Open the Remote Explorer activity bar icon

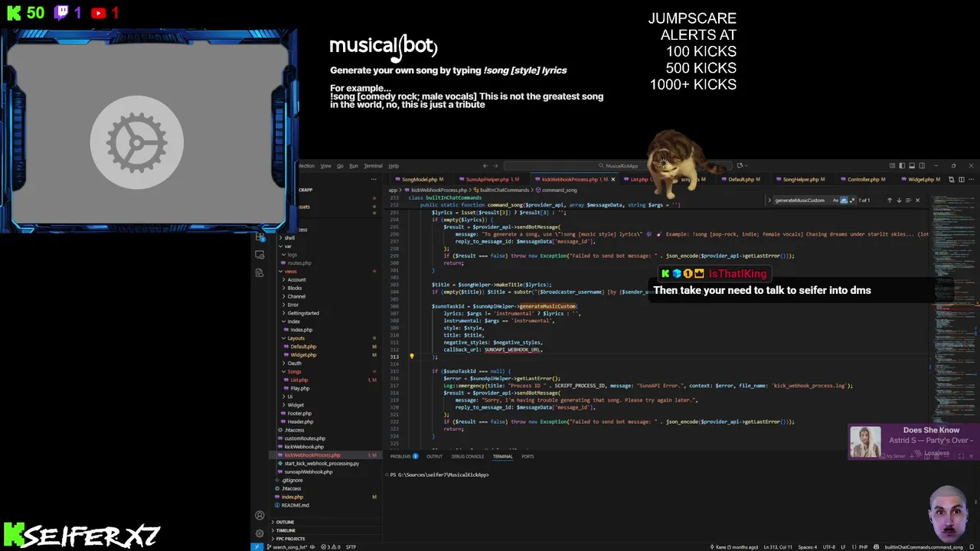260,256
